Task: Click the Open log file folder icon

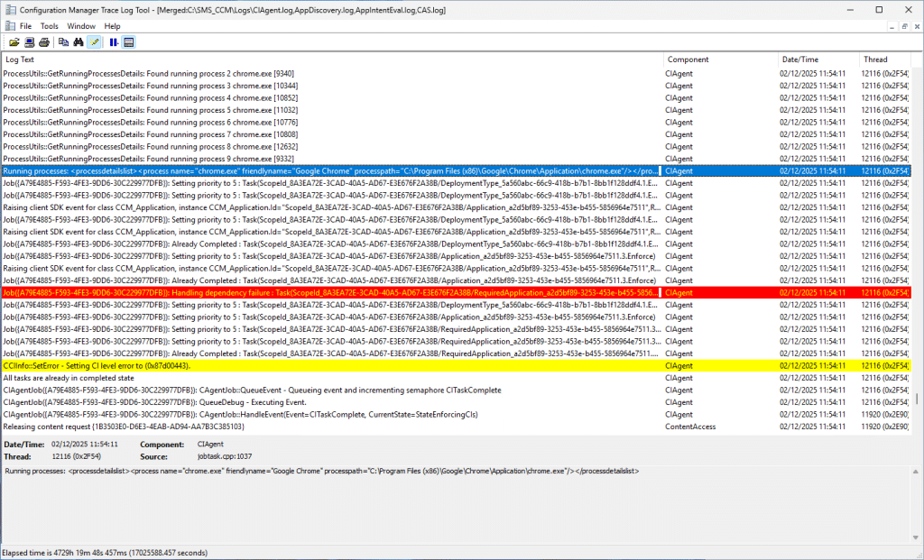Action: click(x=14, y=42)
